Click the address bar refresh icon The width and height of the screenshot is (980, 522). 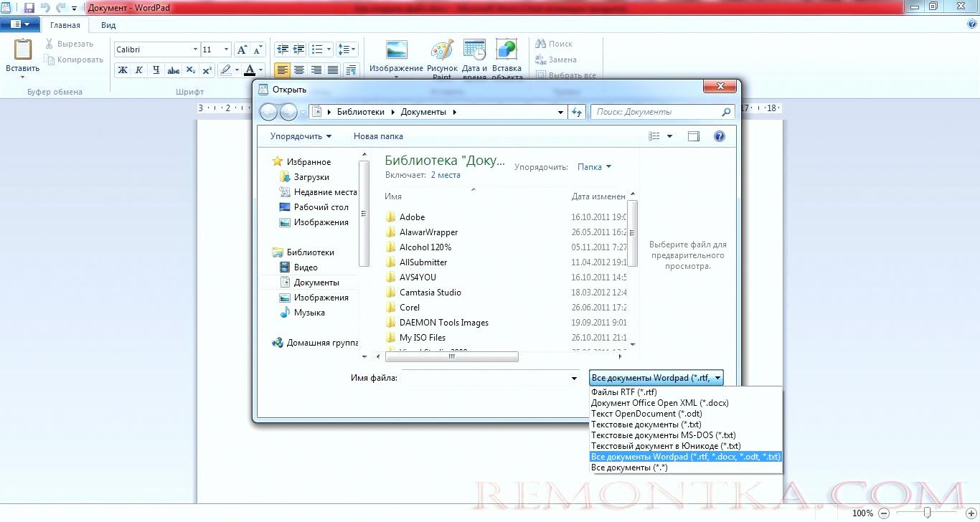point(577,112)
